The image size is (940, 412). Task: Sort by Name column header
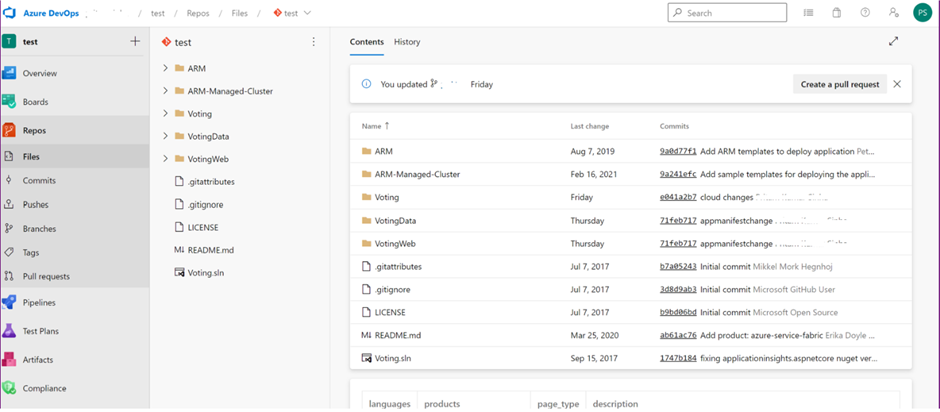coord(376,126)
